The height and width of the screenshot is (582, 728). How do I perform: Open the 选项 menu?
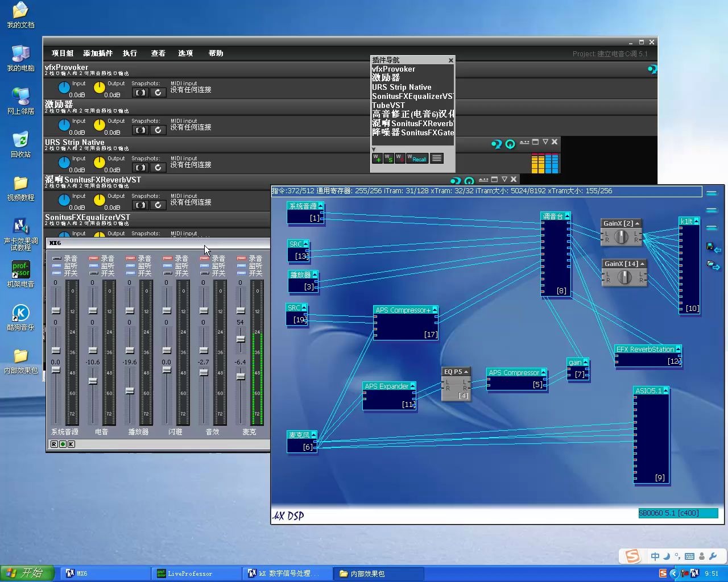tap(185, 53)
